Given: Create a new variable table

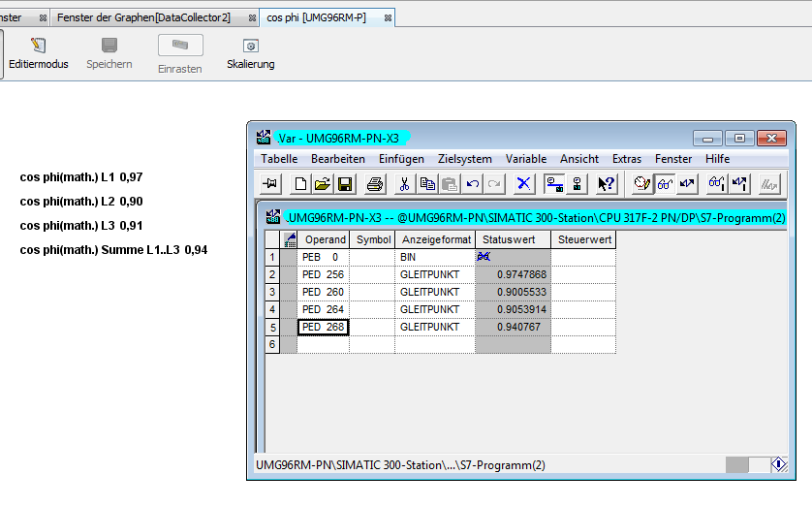Looking at the screenshot, I should (301, 183).
